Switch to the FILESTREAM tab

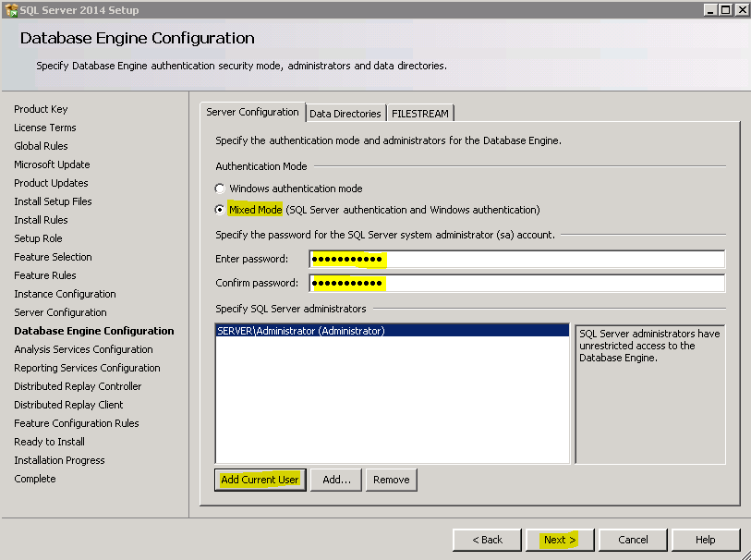pos(420,114)
